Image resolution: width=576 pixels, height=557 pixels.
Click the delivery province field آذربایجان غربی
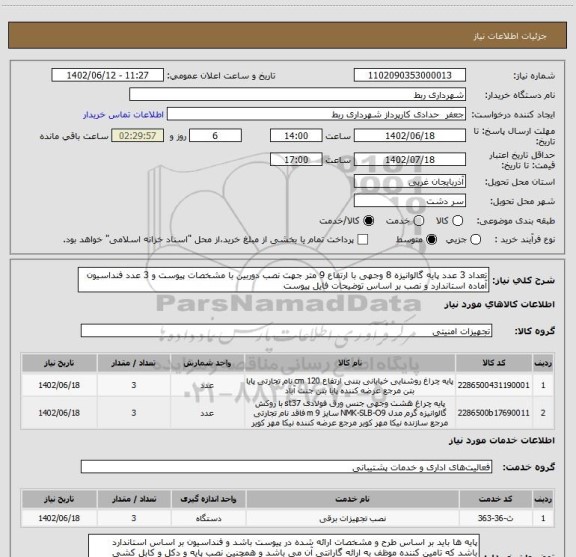point(410,182)
